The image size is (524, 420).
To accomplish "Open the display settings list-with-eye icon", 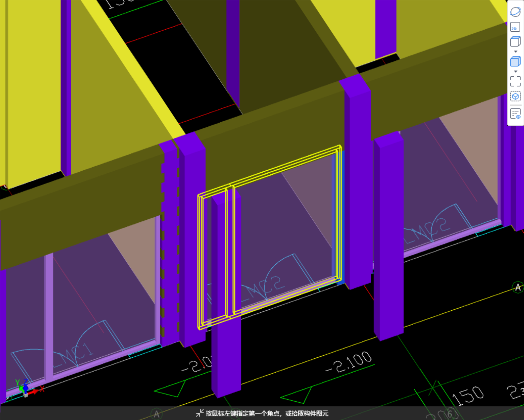I will (x=515, y=114).
